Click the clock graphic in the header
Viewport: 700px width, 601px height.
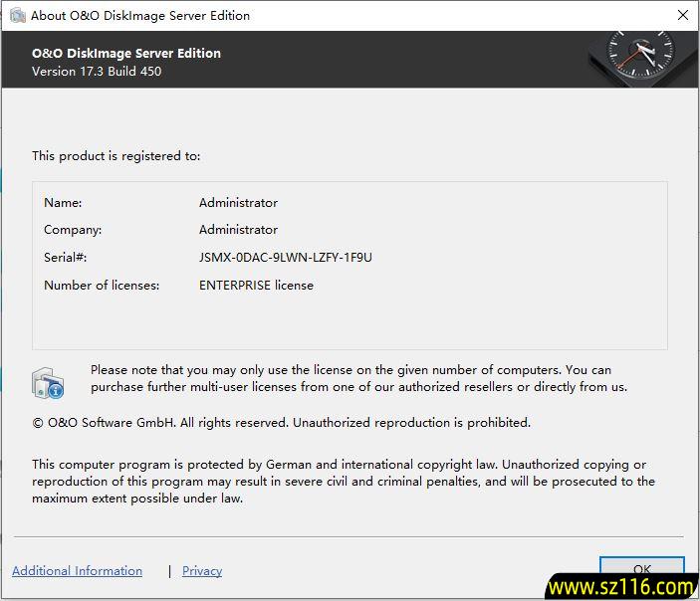coord(640,58)
